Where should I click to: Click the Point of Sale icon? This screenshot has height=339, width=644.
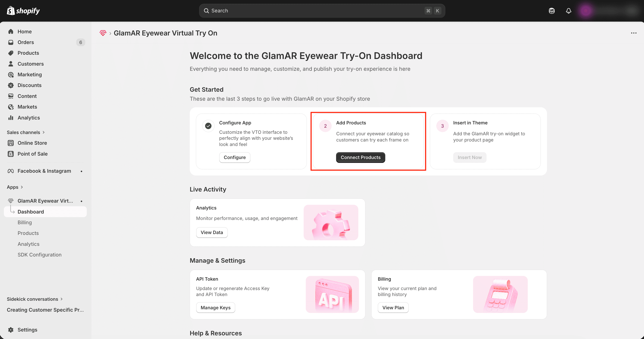[x=11, y=154]
